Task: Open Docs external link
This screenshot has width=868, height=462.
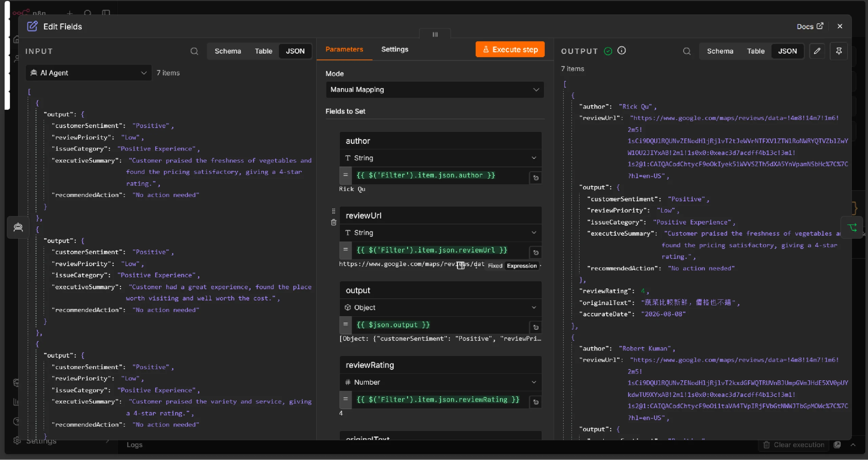Action: tap(810, 26)
